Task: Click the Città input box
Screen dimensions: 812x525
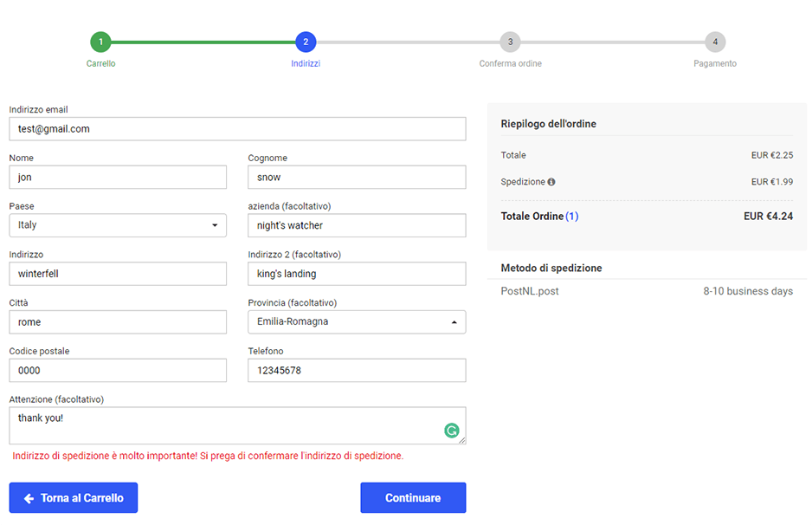Action: pyautogui.click(x=118, y=322)
